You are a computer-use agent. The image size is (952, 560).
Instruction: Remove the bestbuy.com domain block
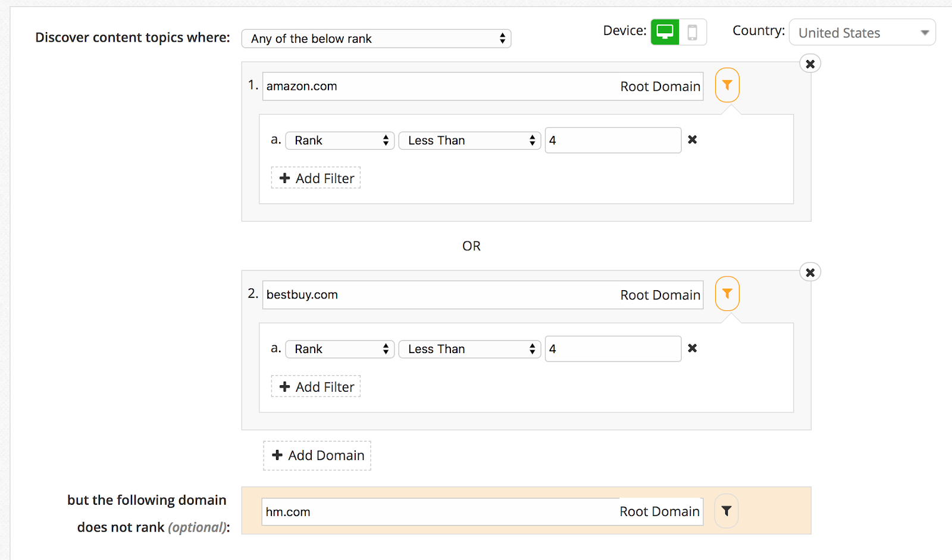(x=810, y=273)
